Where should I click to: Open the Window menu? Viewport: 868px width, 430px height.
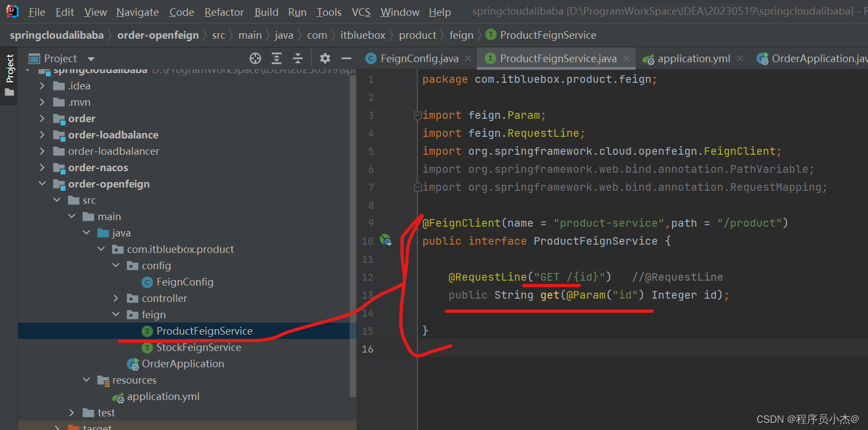tap(400, 12)
